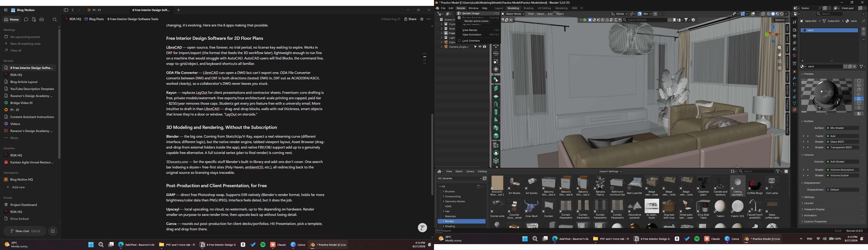
Task: Open Spotify from the left taskbar
Action: click(x=263, y=245)
